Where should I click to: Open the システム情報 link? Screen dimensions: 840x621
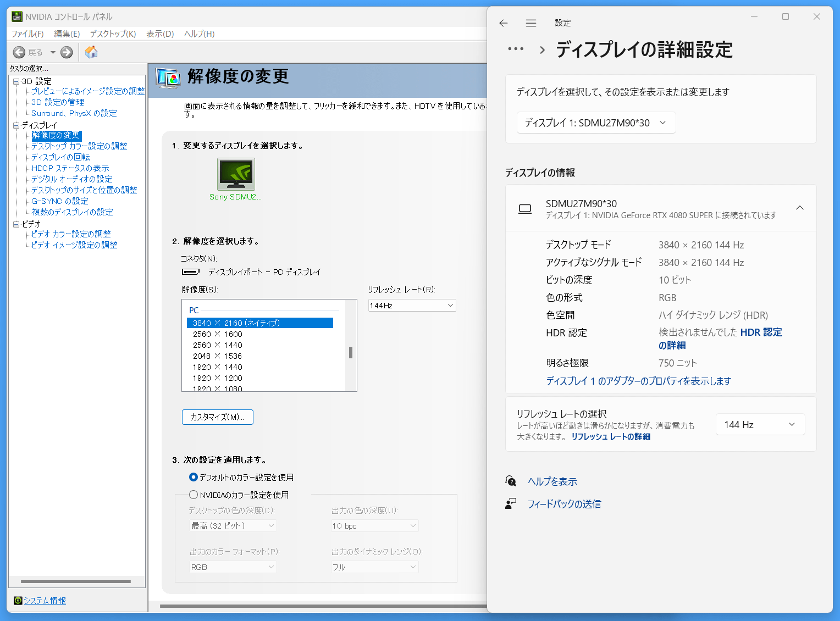pyautogui.click(x=45, y=601)
